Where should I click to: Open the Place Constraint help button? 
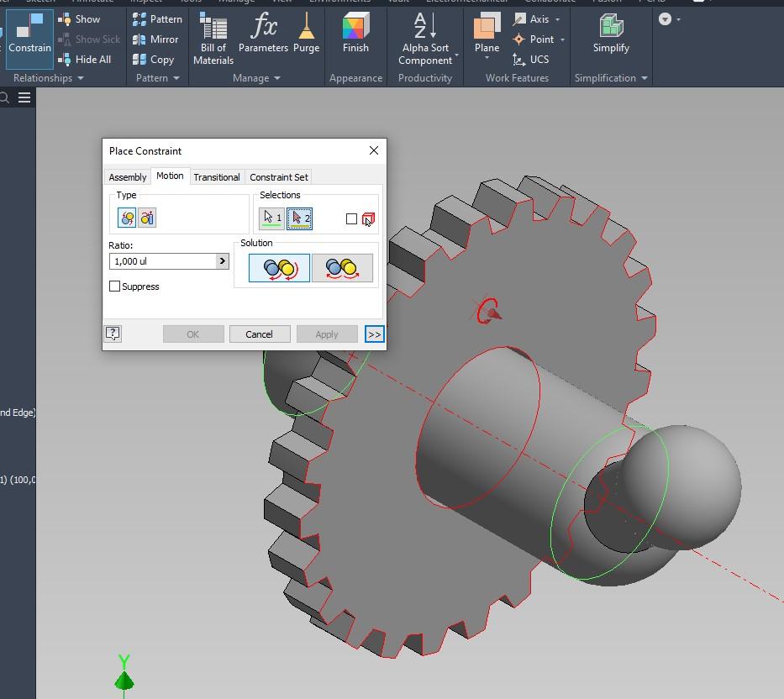113,334
